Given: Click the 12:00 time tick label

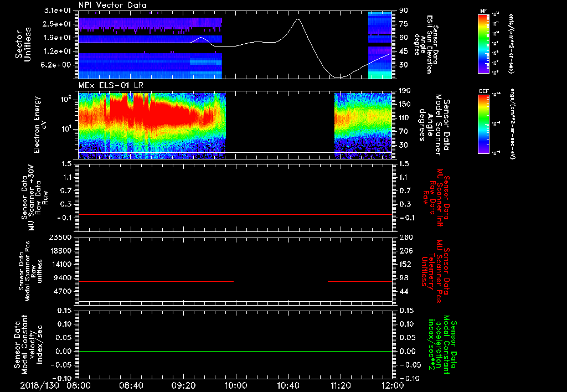Looking at the screenshot, I should (393, 385).
